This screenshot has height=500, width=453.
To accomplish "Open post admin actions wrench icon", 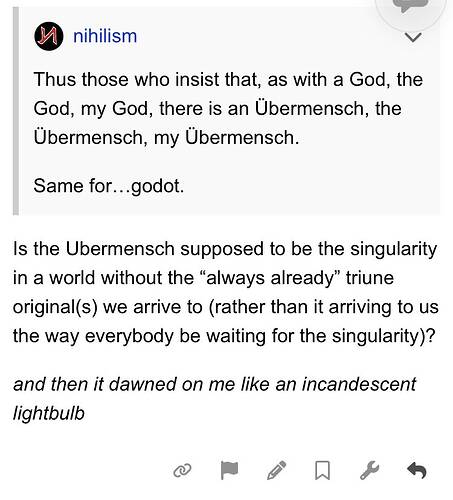I will point(370,470).
